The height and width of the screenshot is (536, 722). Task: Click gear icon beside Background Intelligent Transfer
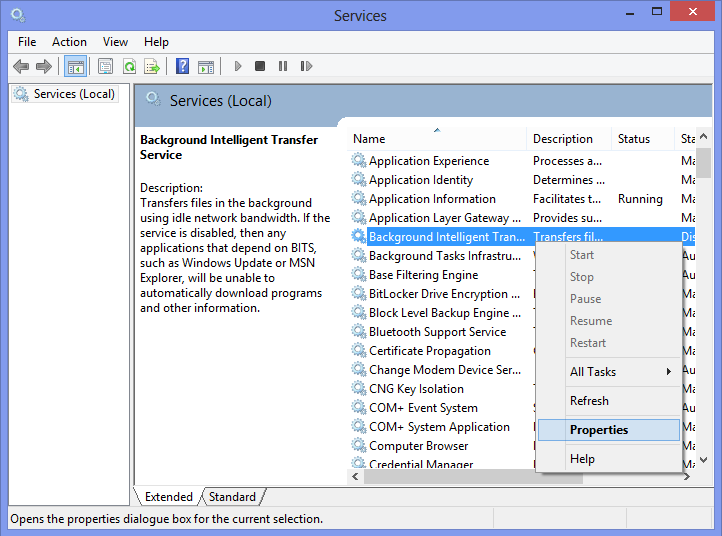[x=359, y=236]
